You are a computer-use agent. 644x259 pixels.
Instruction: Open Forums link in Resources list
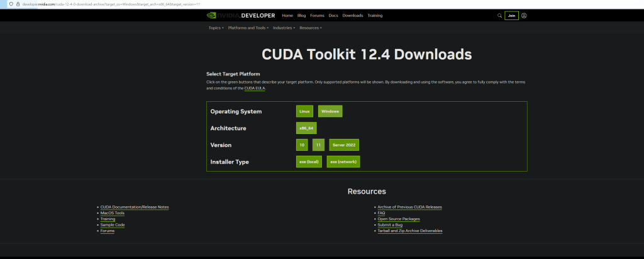pyautogui.click(x=108, y=231)
